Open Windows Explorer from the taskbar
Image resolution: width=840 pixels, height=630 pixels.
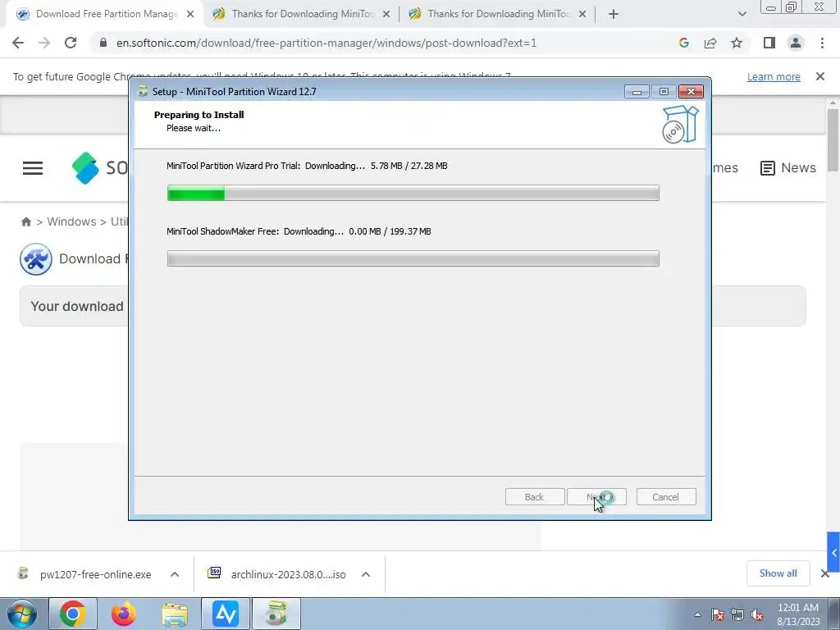(x=175, y=614)
